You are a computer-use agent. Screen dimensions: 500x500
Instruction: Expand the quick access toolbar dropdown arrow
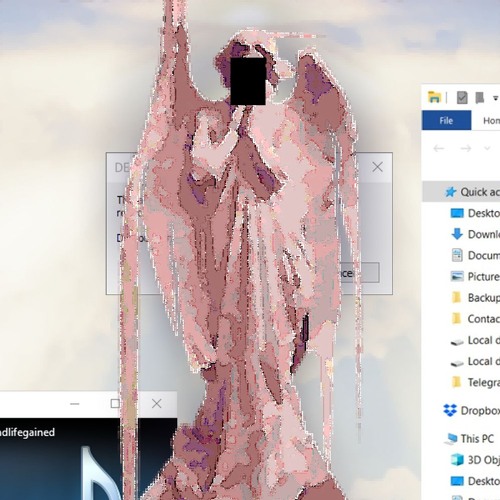(x=495, y=98)
